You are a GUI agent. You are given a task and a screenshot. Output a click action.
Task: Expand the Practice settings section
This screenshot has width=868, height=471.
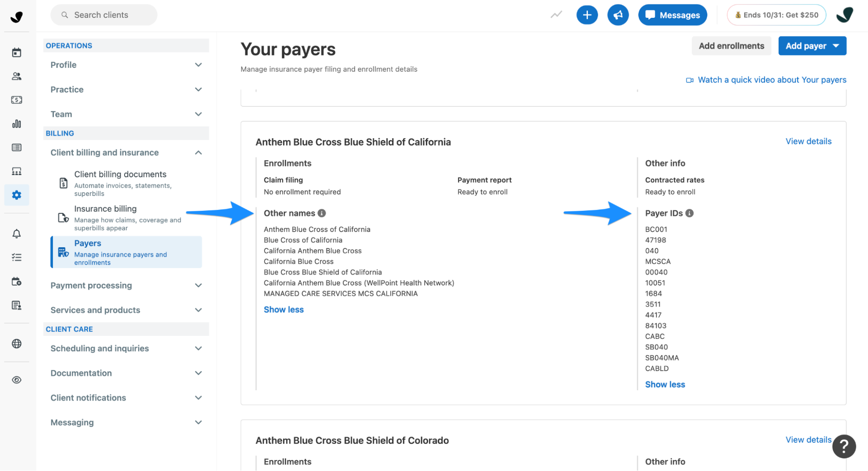[126, 90]
